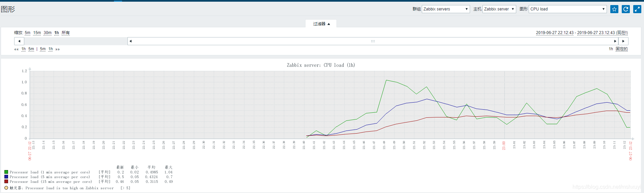Toggle the 固定的 fixed period link
Screen dimensions: 644x193
[622, 49]
